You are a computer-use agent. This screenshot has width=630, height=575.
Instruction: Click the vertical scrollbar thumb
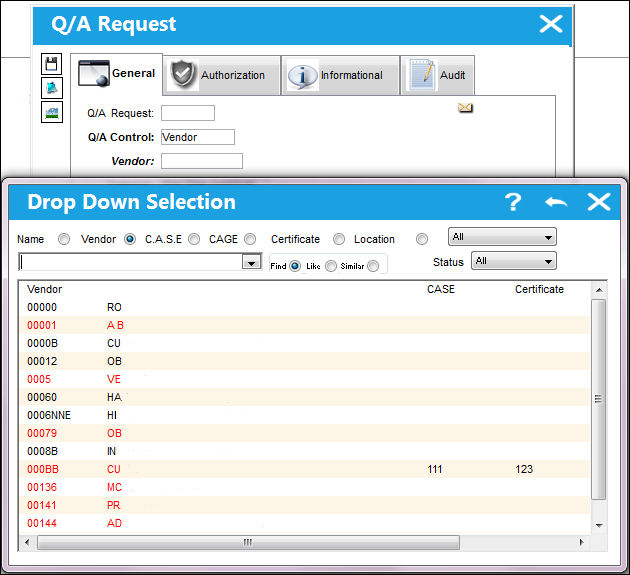[x=598, y=399]
